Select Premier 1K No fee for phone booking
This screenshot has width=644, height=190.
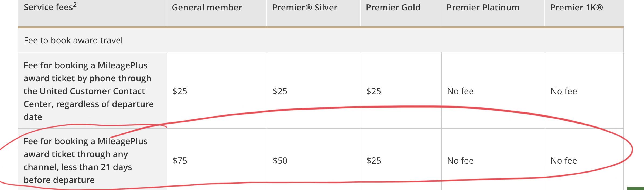click(x=564, y=91)
